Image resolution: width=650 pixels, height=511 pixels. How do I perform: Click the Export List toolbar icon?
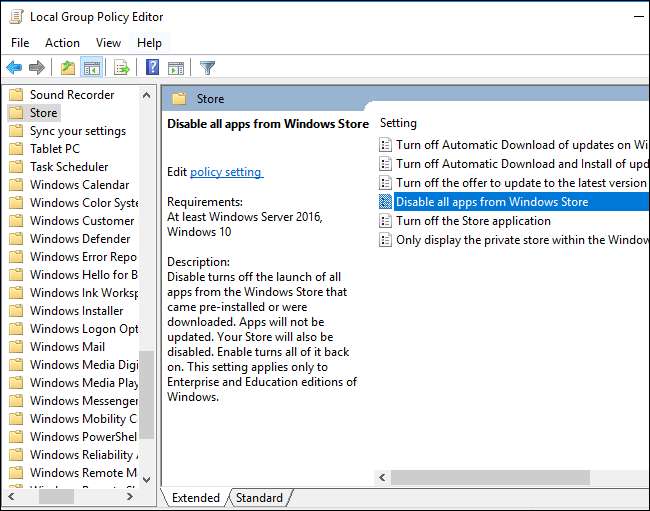[121, 68]
